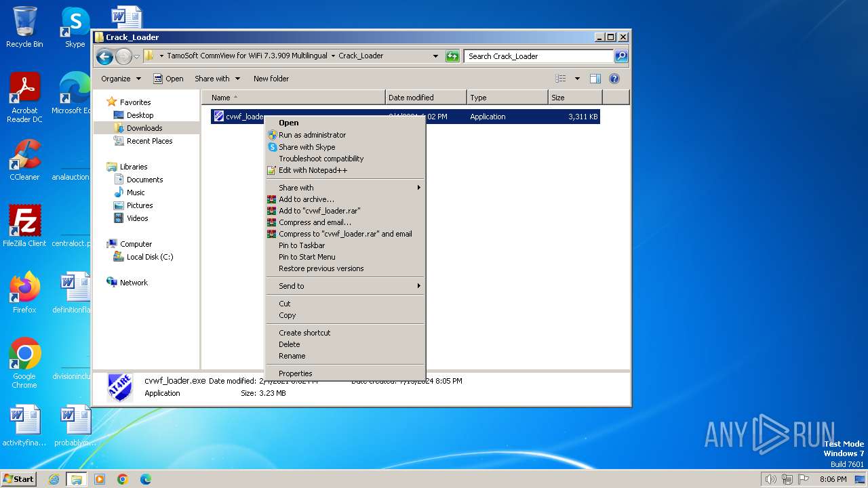Open the probablym Word document icon
Image resolution: width=868 pixels, height=488 pixels.
pyautogui.click(x=75, y=426)
